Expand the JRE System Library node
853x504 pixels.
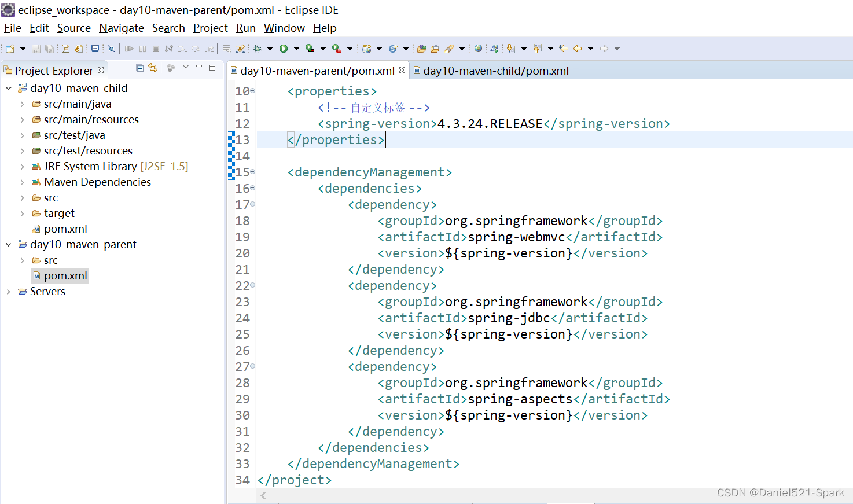pyautogui.click(x=23, y=167)
